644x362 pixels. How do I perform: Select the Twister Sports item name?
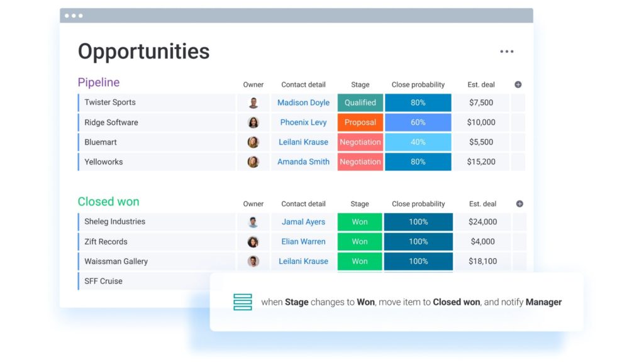[109, 102]
